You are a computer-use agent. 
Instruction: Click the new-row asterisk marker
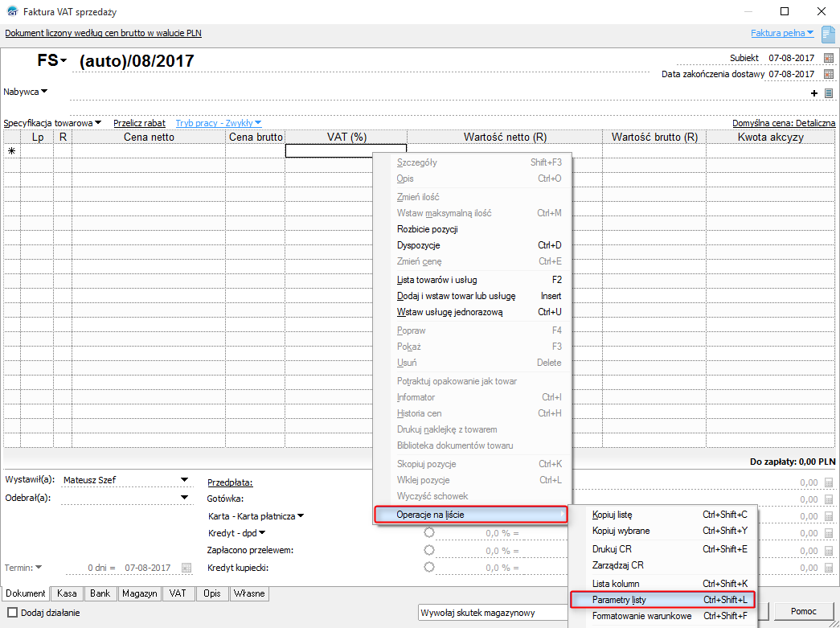11,151
